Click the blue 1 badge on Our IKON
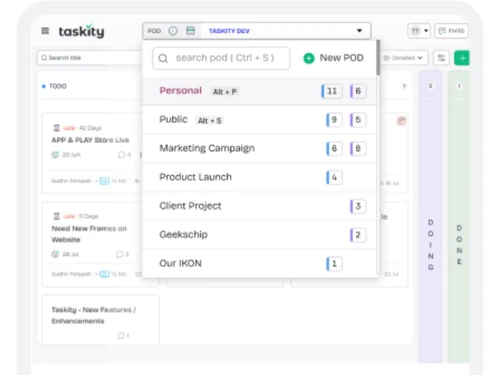Image resolution: width=500 pixels, height=375 pixels. click(334, 264)
